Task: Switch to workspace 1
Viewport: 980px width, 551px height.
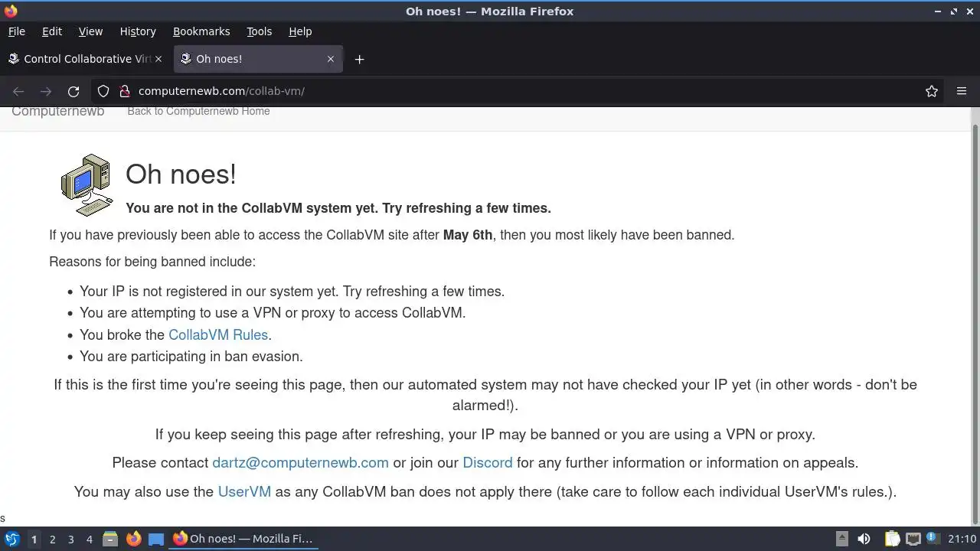Action: [34, 539]
